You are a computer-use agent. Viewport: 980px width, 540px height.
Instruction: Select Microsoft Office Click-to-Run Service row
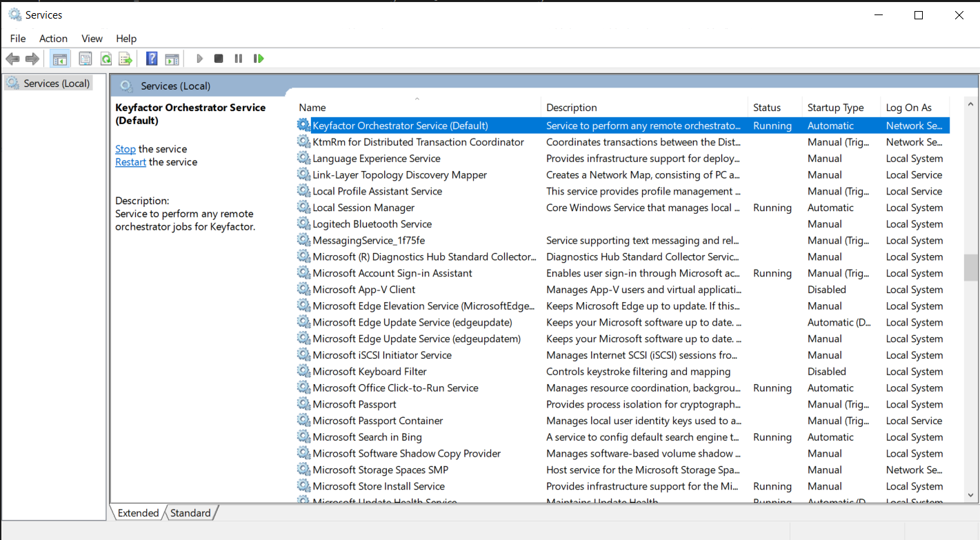623,388
